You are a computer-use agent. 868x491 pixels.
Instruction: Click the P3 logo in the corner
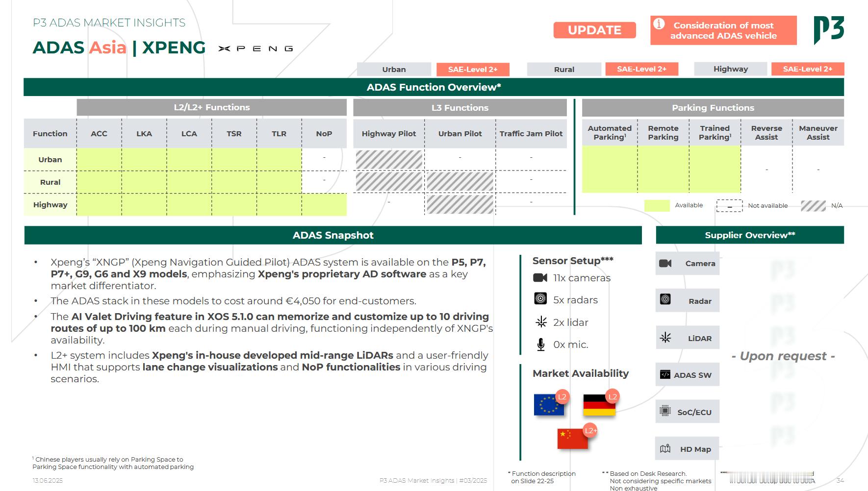pos(829,29)
